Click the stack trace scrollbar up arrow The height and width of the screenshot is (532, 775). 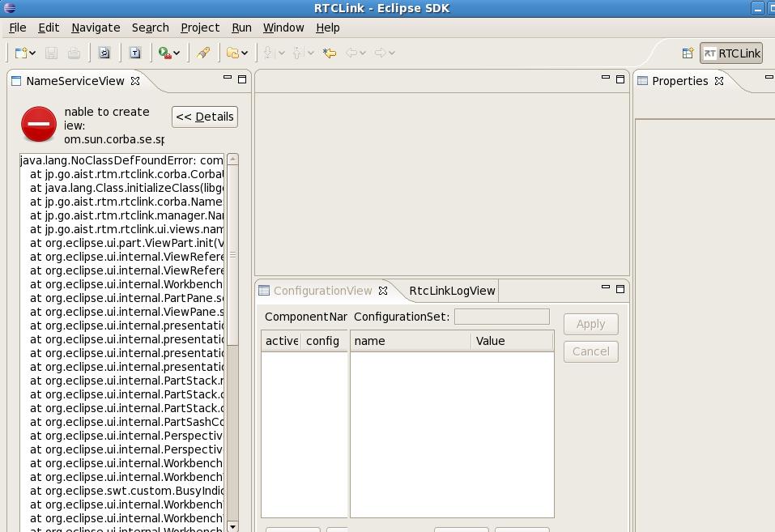[x=232, y=159]
